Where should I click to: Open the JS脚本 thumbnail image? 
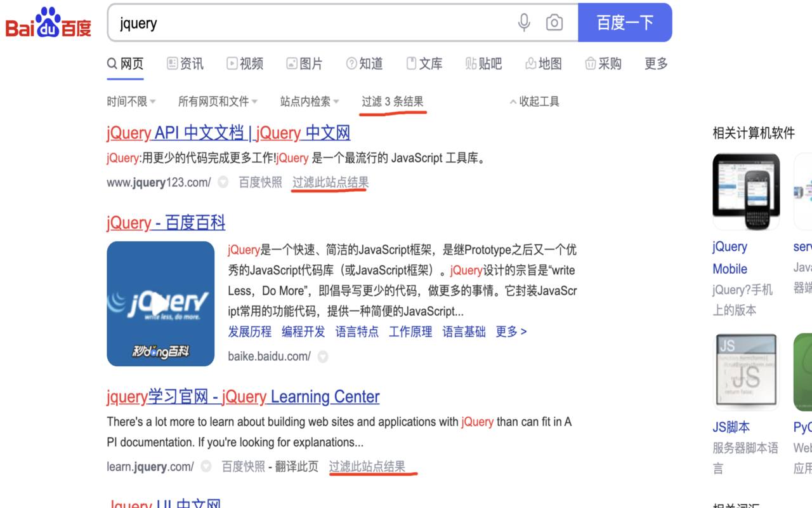(x=746, y=372)
